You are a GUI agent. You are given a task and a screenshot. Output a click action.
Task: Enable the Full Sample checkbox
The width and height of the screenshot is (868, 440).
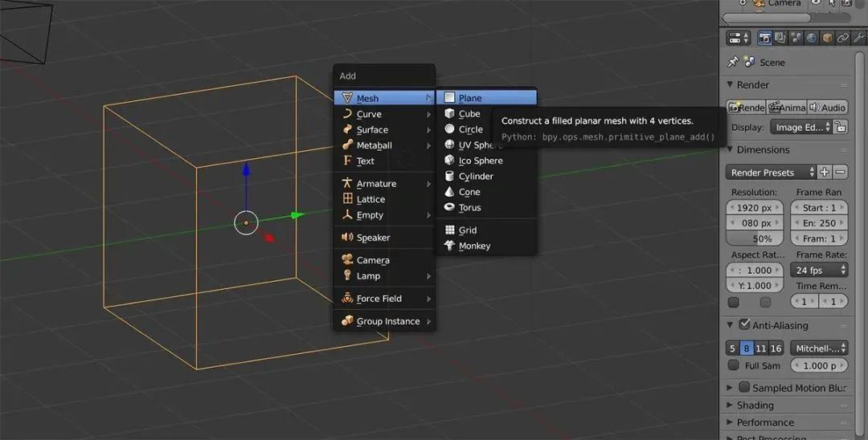click(734, 365)
